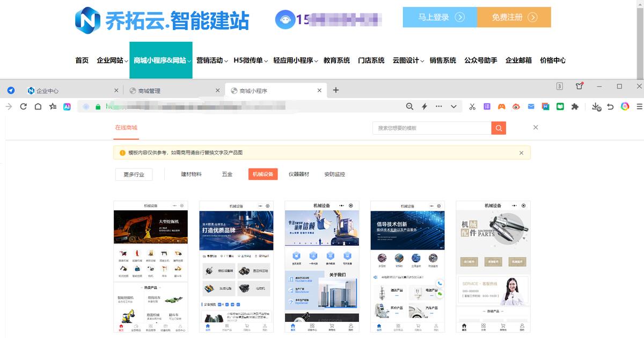This screenshot has width=644, height=338.
Task: Close the 企业中心 tab
Action: point(116,91)
